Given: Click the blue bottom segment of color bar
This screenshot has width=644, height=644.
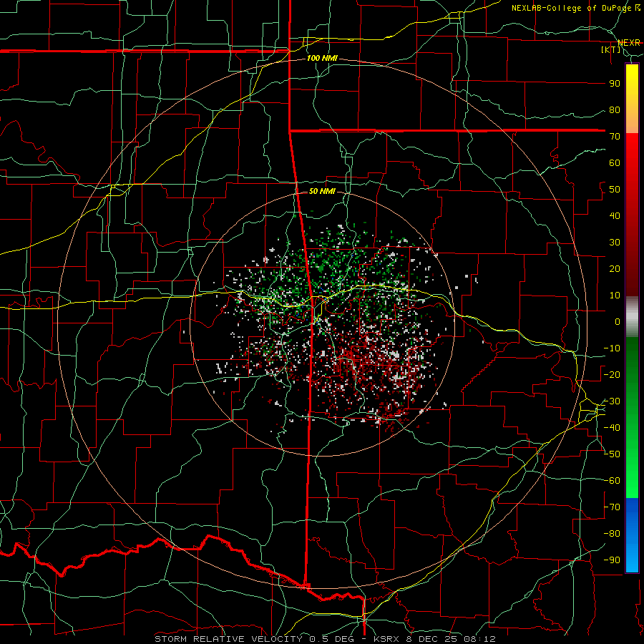Looking at the screenshot, I should 632,535.
